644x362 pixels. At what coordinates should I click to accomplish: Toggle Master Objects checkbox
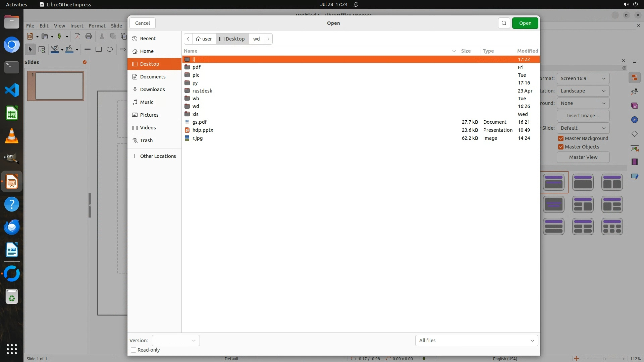pyautogui.click(x=560, y=147)
